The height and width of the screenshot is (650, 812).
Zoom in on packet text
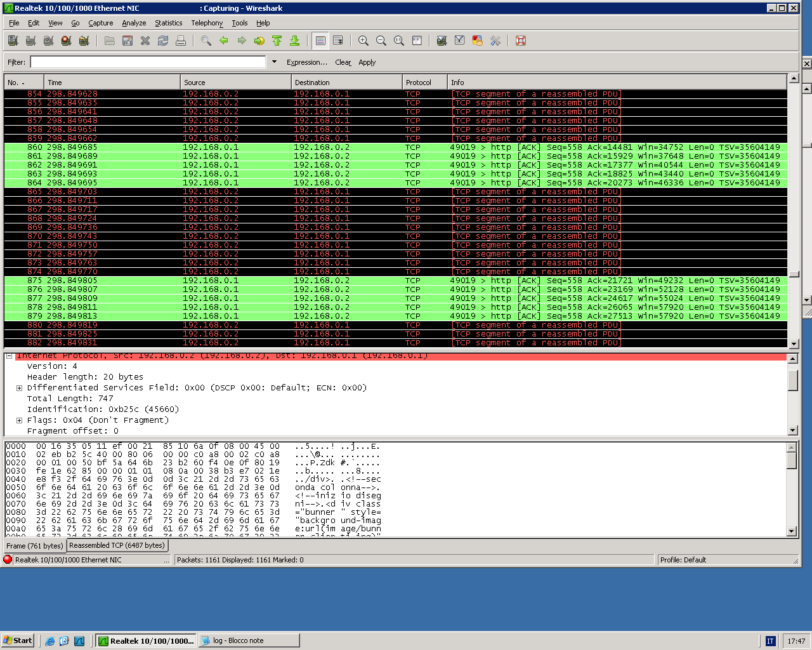pyautogui.click(x=363, y=41)
